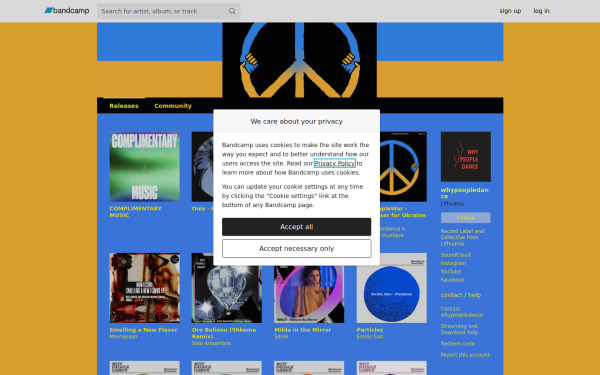The width and height of the screenshot is (600, 375).
Task: Open Streaming and Download help link
Action: click(459, 329)
